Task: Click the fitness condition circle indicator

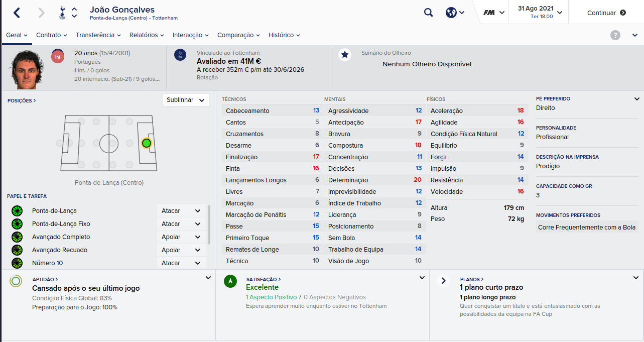Action: point(16,281)
